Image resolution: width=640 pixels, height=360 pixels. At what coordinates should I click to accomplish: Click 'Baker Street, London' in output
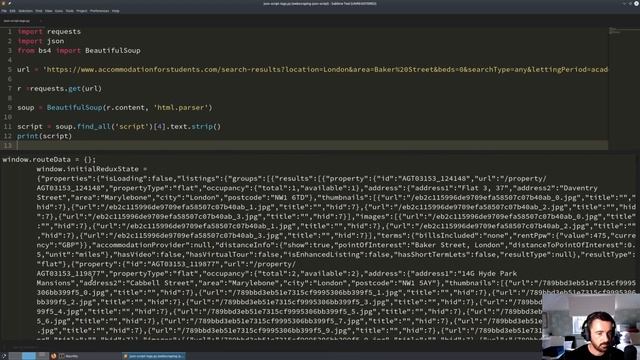pyautogui.click(x=457, y=245)
